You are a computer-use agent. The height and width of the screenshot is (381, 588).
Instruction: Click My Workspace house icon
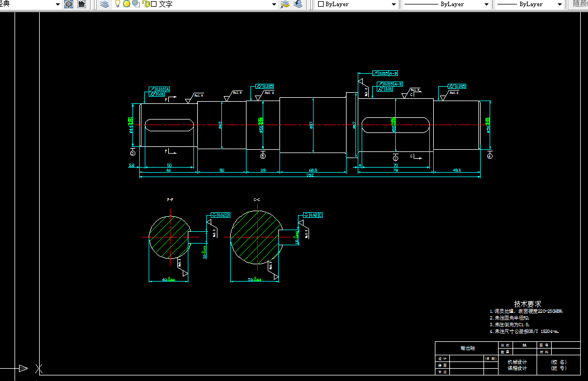pyautogui.click(x=82, y=4)
